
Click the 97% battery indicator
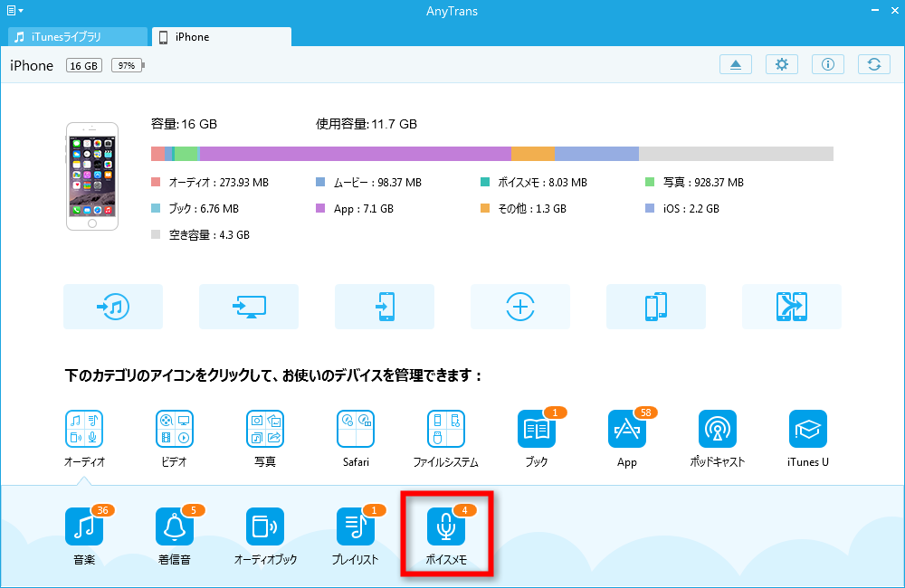[128, 65]
